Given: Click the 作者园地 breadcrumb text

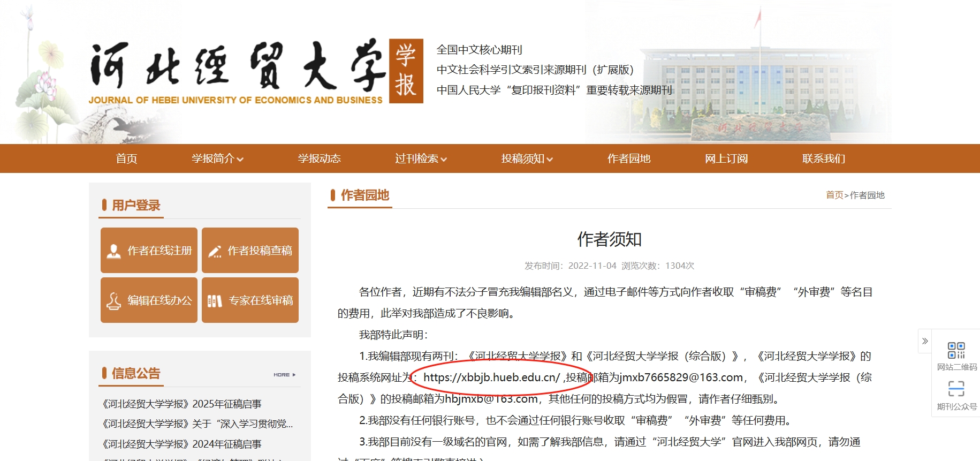Looking at the screenshot, I should (867, 195).
